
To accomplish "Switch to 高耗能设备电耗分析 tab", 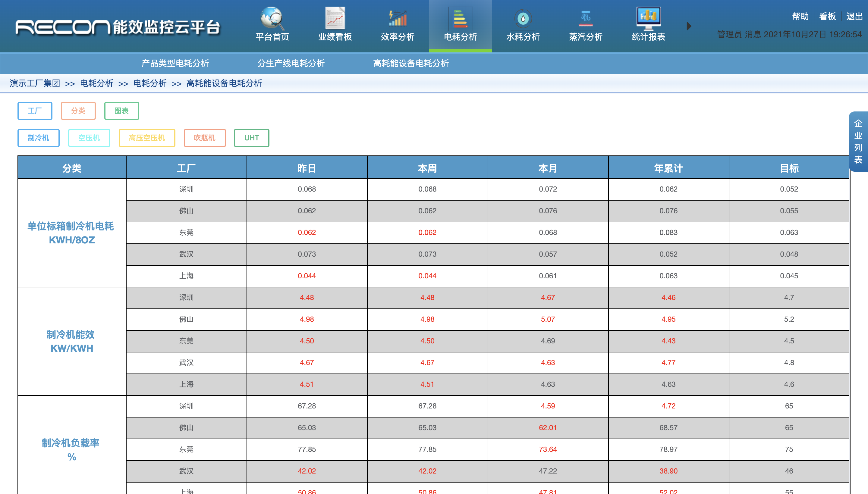I will pos(411,63).
